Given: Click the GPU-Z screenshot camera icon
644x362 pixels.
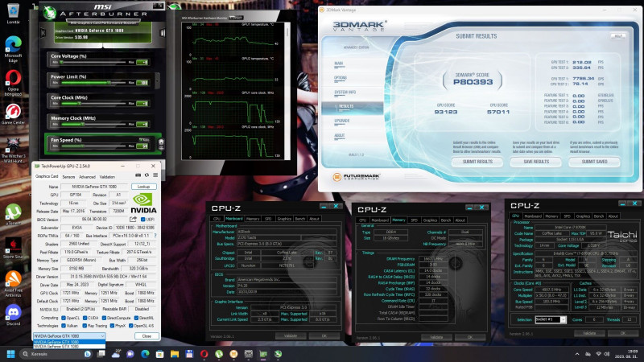Looking at the screenshot, I should tap(138, 175).
